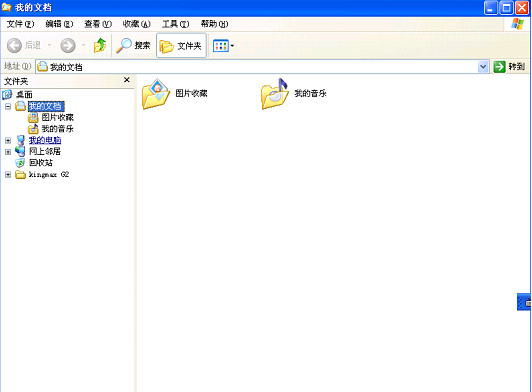
Task: Open the Back history dropdown arrow
Action: tap(50, 45)
